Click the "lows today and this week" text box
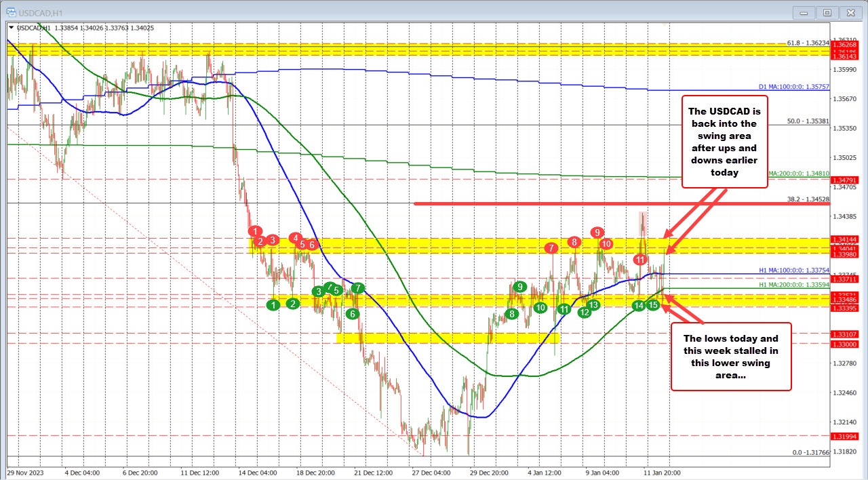 (x=731, y=356)
